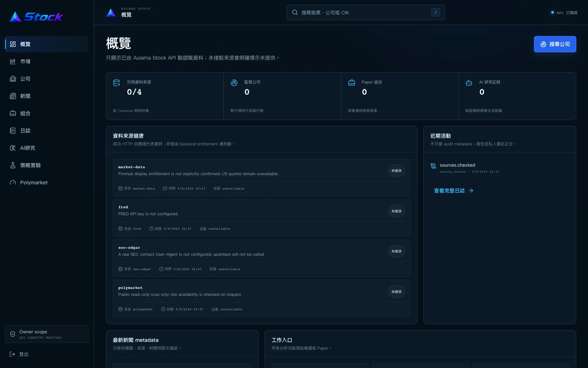This screenshot has height=368, width=588.
Task: Select the fred source title
Action: (x=123, y=207)
